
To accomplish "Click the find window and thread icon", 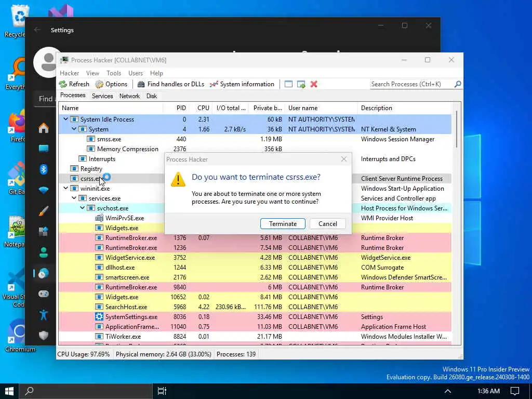I will [x=301, y=84].
